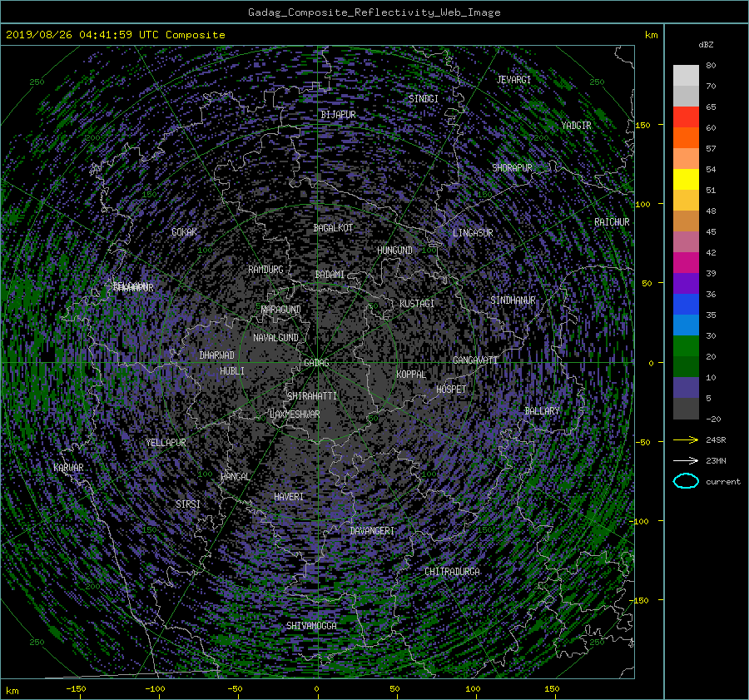Click the LAXMESHWAR city label
The image size is (749, 700).
(295, 415)
